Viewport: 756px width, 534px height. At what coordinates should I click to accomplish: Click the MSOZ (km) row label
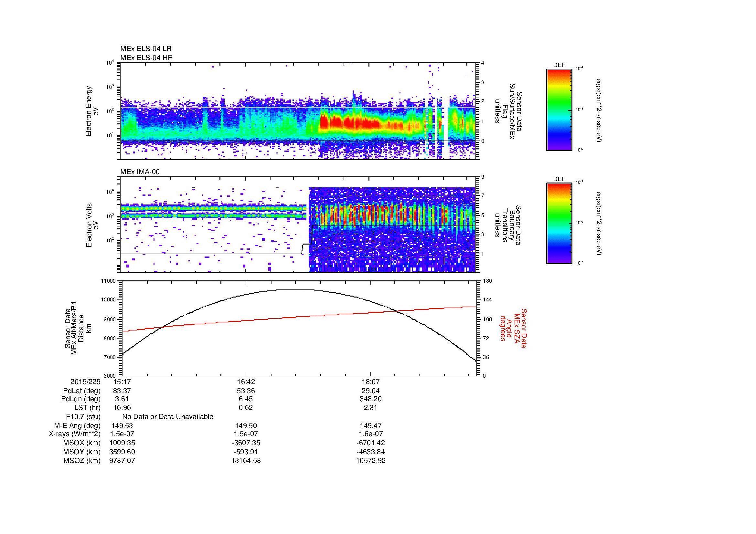pyautogui.click(x=82, y=460)
